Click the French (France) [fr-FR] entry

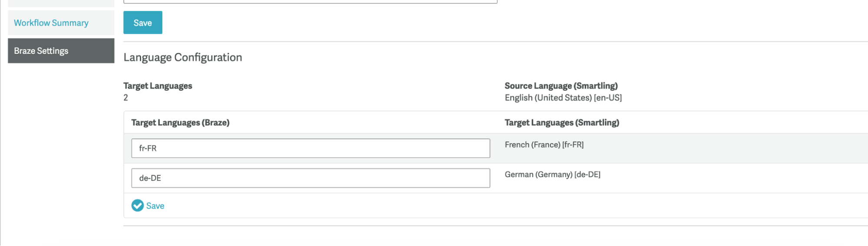[x=544, y=145]
